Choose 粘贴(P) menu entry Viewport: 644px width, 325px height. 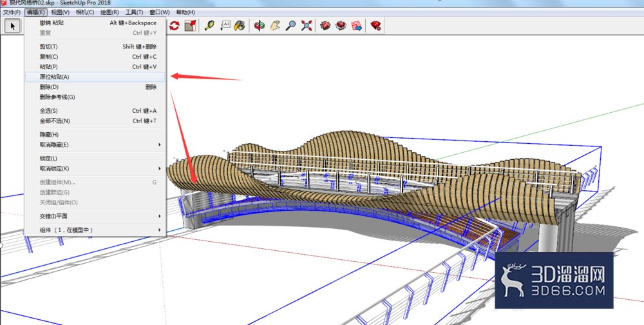coord(95,66)
